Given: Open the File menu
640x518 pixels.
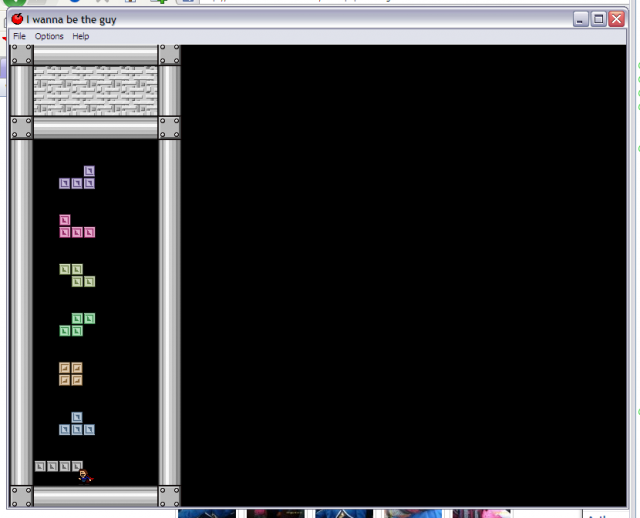Looking at the screenshot, I should pos(19,36).
